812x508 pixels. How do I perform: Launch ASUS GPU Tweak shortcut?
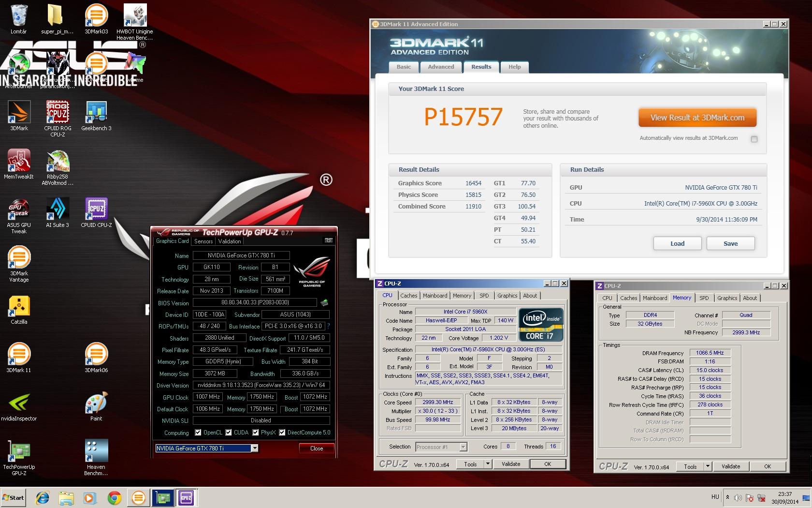(19, 215)
